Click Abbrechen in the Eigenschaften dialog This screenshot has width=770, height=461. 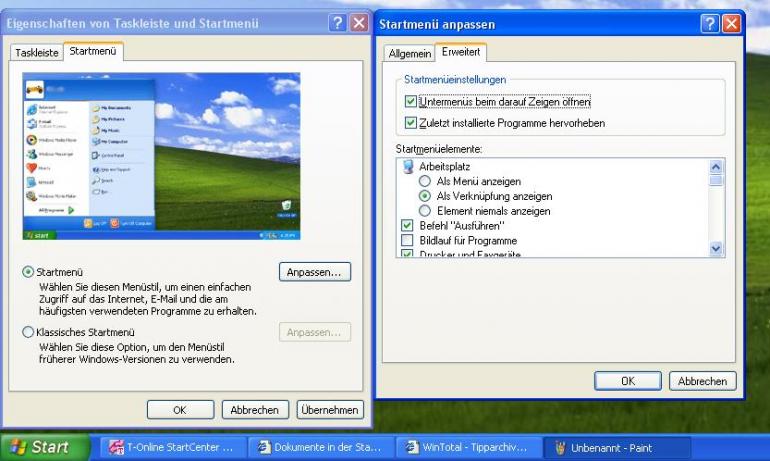255,410
